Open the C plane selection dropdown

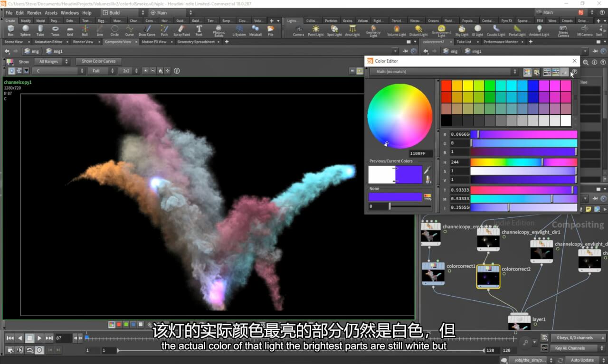[x=58, y=71]
